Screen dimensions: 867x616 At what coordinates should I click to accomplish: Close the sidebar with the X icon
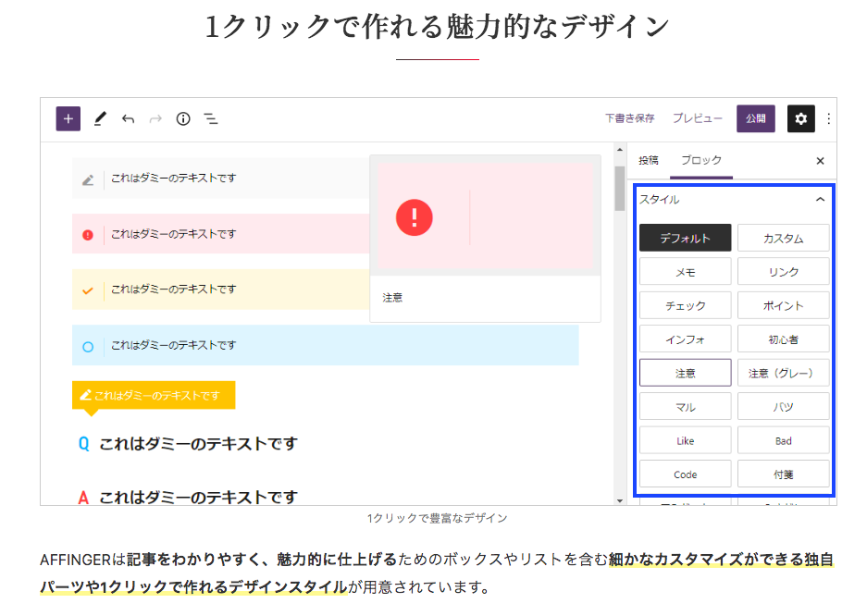click(x=820, y=161)
